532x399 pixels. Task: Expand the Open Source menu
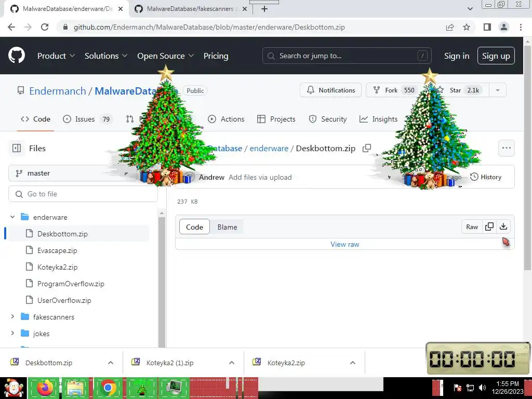pos(166,56)
